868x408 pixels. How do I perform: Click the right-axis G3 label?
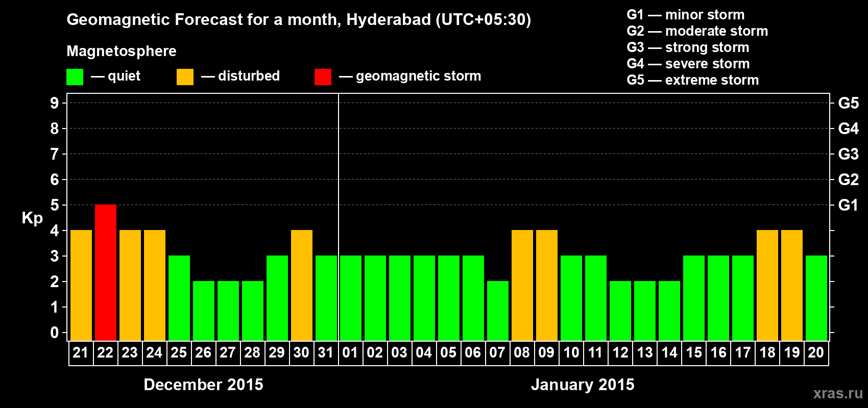tap(848, 154)
